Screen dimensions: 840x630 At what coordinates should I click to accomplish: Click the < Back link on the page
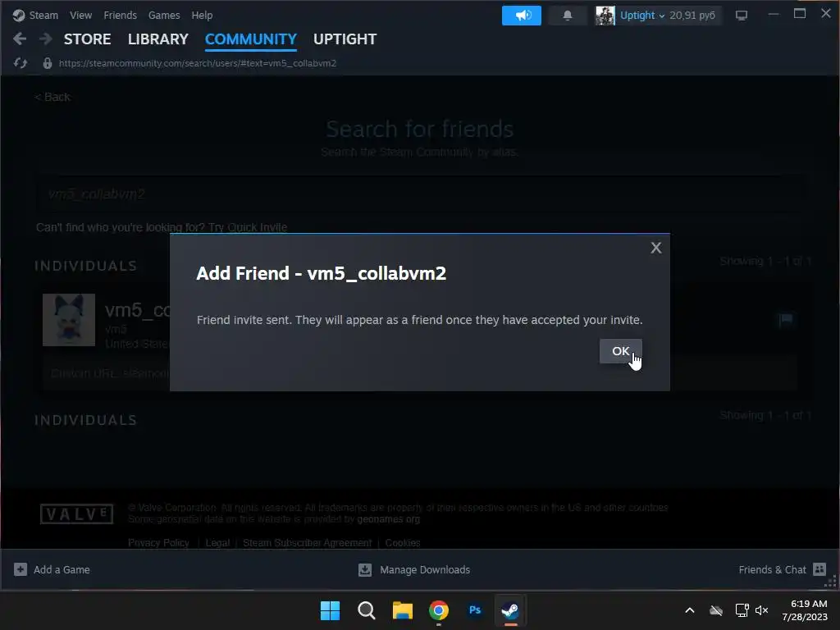tap(52, 97)
